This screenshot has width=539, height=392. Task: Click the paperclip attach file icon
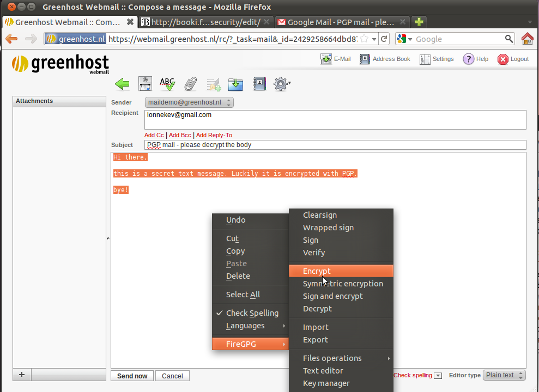click(190, 84)
